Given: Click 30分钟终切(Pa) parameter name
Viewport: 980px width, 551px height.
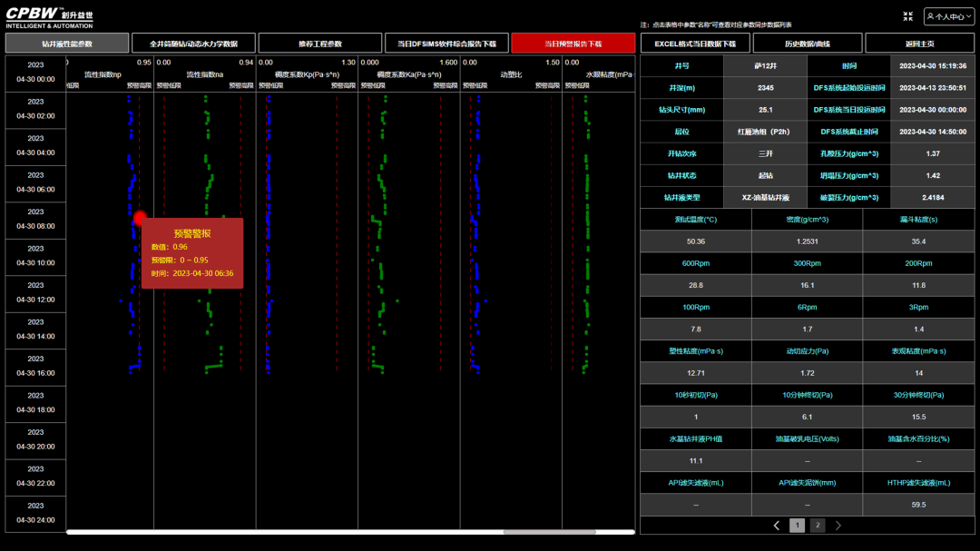Looking at the screenshot, I should pos(918,395).
